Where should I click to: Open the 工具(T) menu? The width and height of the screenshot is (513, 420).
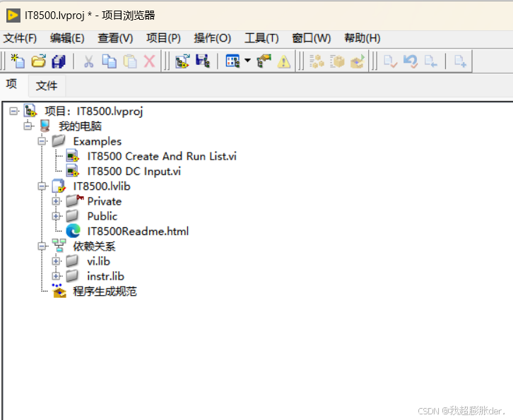[261, 38]
